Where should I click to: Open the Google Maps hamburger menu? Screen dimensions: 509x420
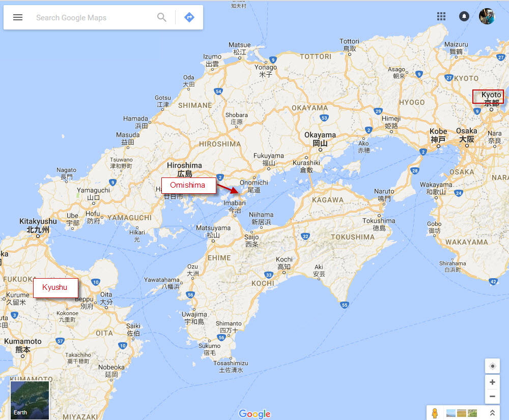point(18,17)
